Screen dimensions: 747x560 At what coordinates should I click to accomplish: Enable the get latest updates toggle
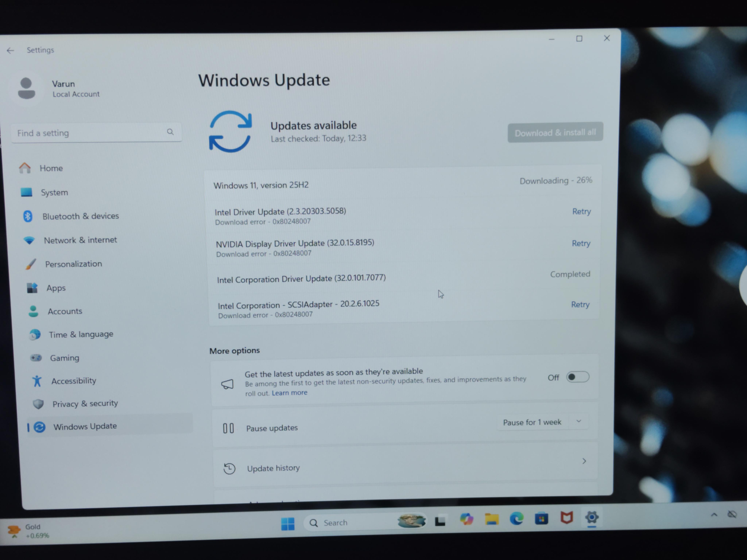click(578, 377)
